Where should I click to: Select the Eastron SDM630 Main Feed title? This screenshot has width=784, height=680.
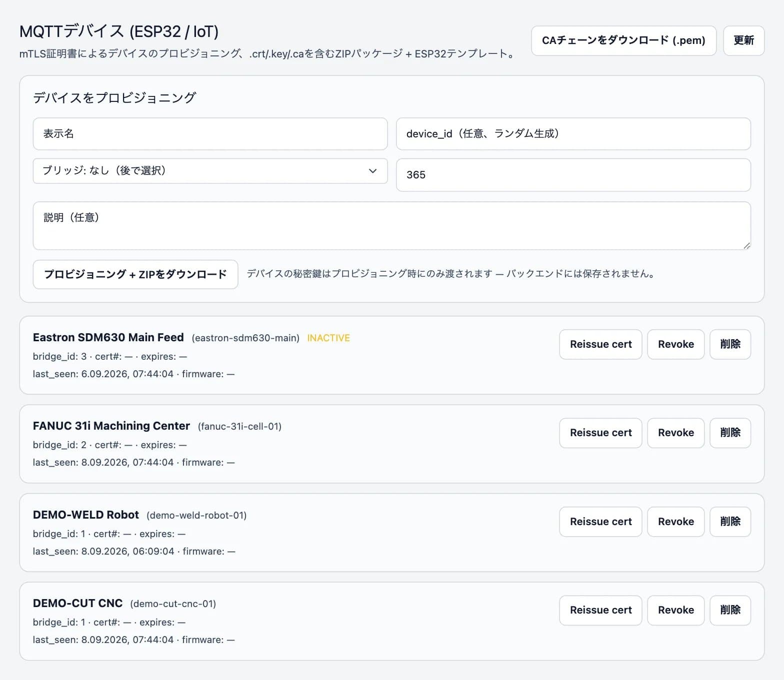(108, 337)
